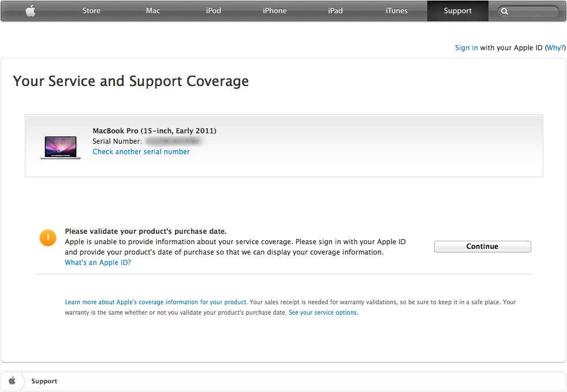Click inside the search field
Image resolution: width=567 pixels, height=392 pixels.
point(528,11)
